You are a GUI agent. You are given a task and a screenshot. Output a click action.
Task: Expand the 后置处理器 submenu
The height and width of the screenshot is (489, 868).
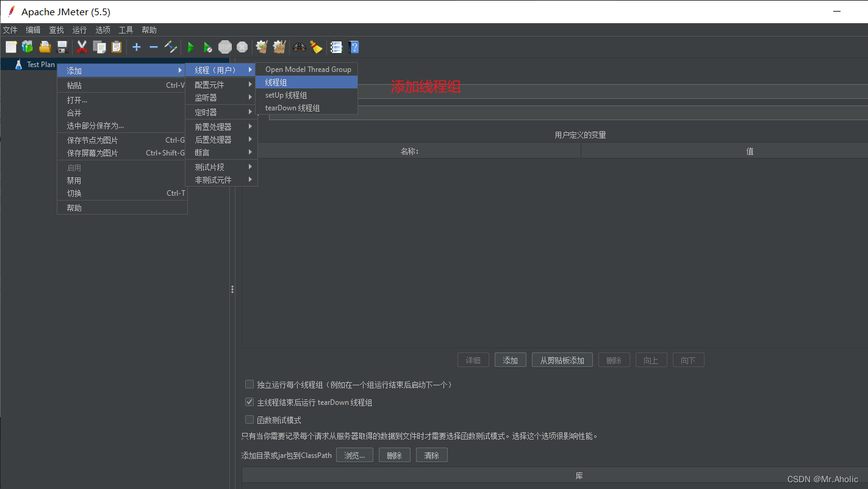coord(221,140)
